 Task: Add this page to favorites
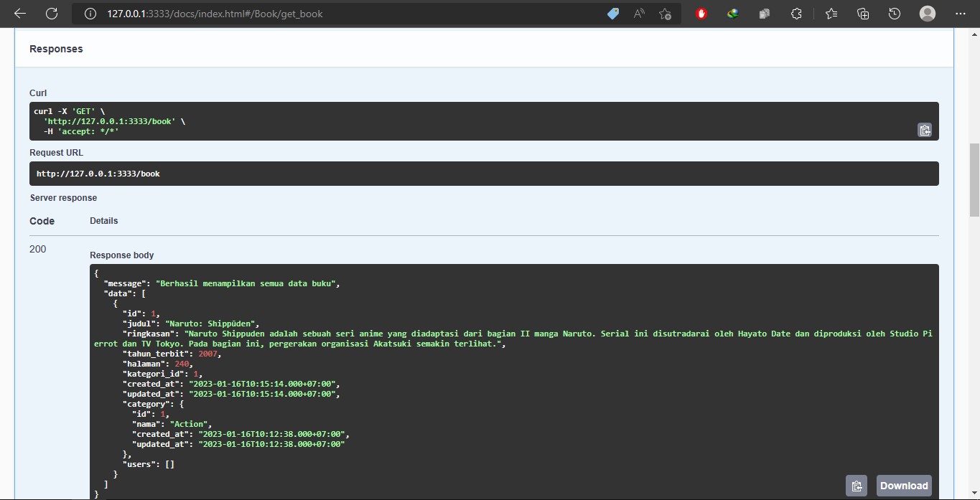tap(665, 14)
